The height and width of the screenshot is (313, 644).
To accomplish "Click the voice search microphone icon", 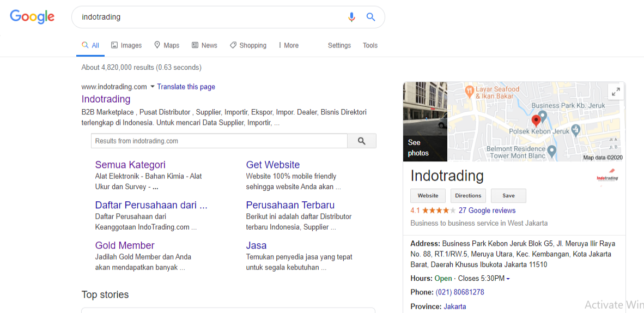I will (351, 17).
